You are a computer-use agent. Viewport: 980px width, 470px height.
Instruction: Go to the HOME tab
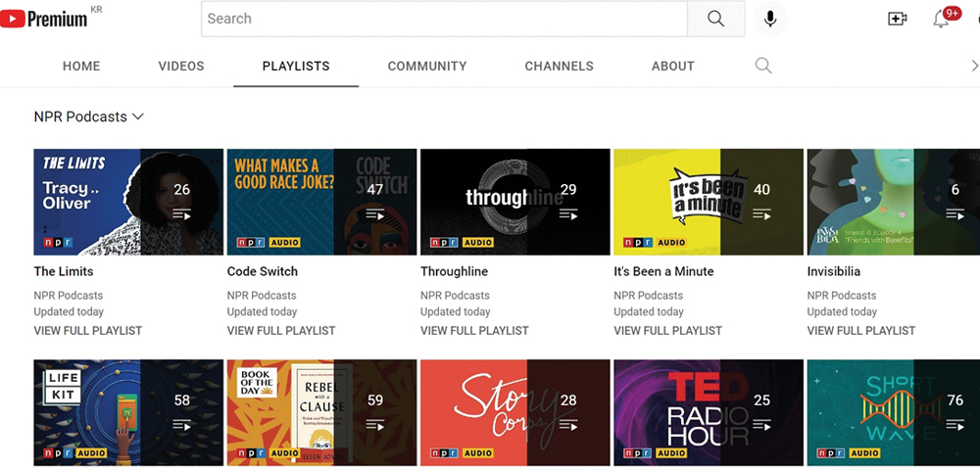(81, 67)
